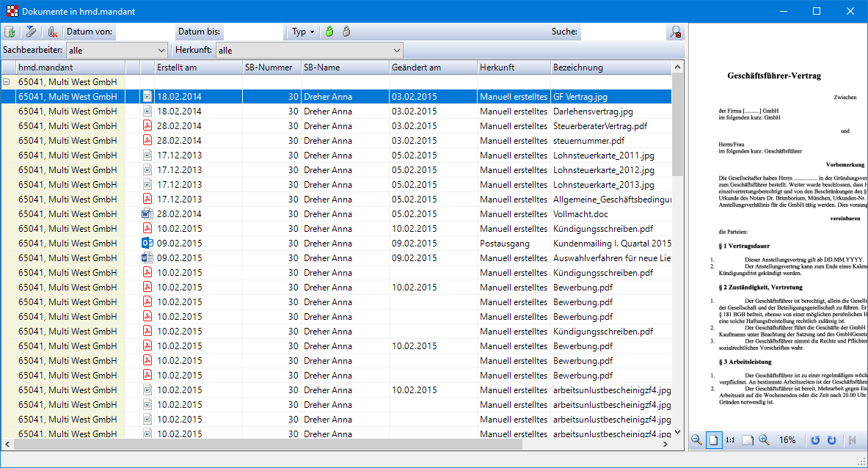Screen dimensions: 868x468
Task: Zoom in on the document preview
Action: coord(764,440)
